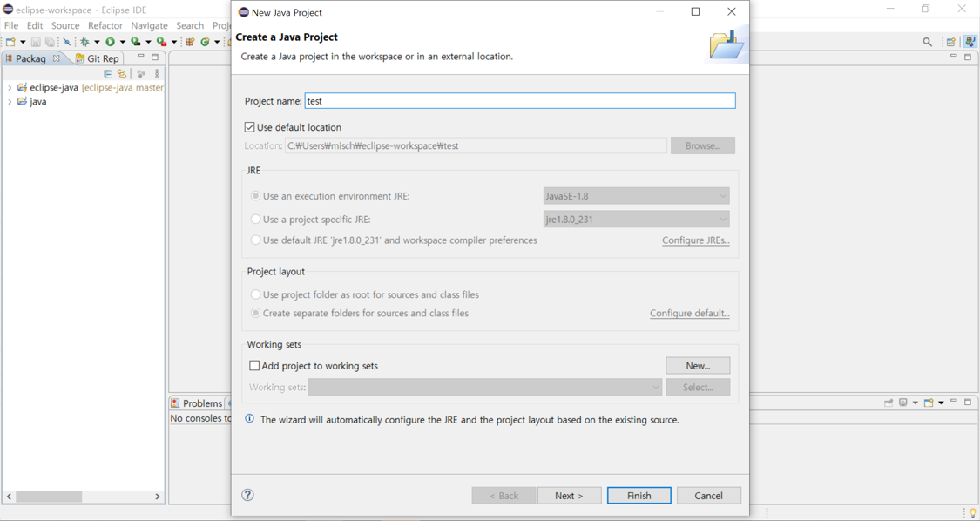Click the green Run icon
Viewport: 980px width, 521px height.
pyautogui.click(x=110, y=42)
